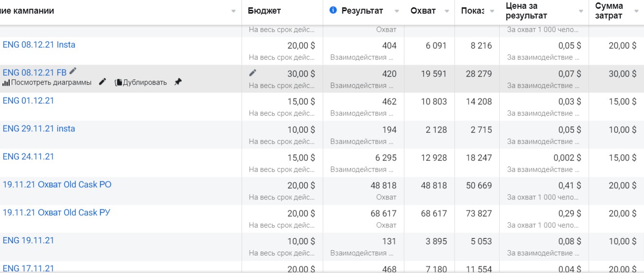
Task: Click the edit pencil next to Посмотреть диаграммы
Action: click(x=102, y=82)
